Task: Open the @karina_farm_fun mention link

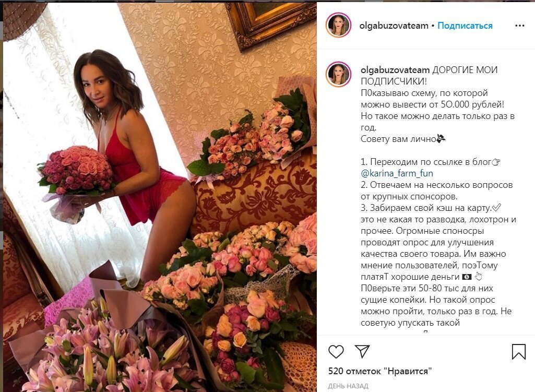Action: pyautogui.click(x=397, y=173)
